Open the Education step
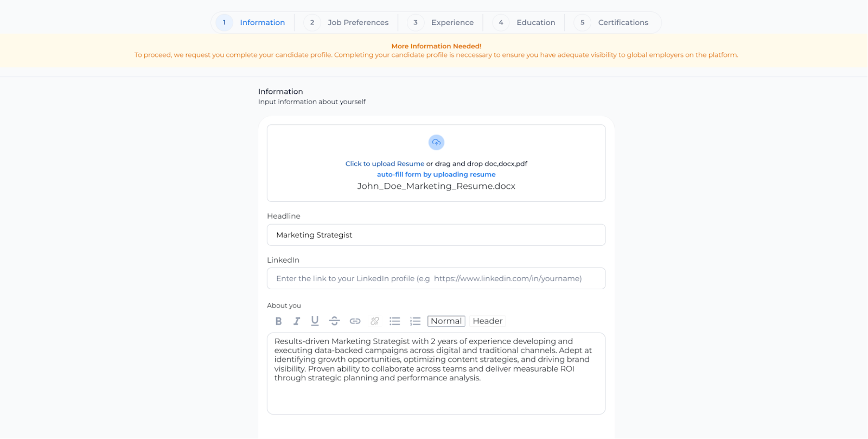868x439 pixels. 525,23
